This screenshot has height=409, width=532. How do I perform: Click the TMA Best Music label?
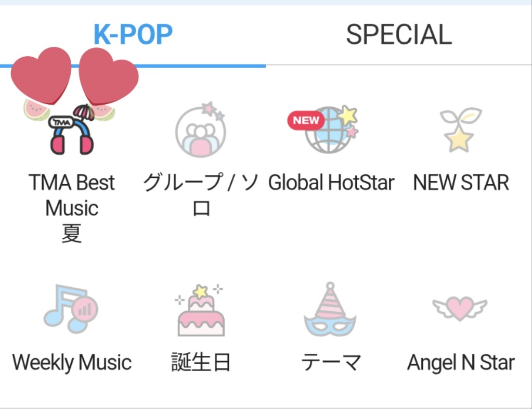[72, 208]
